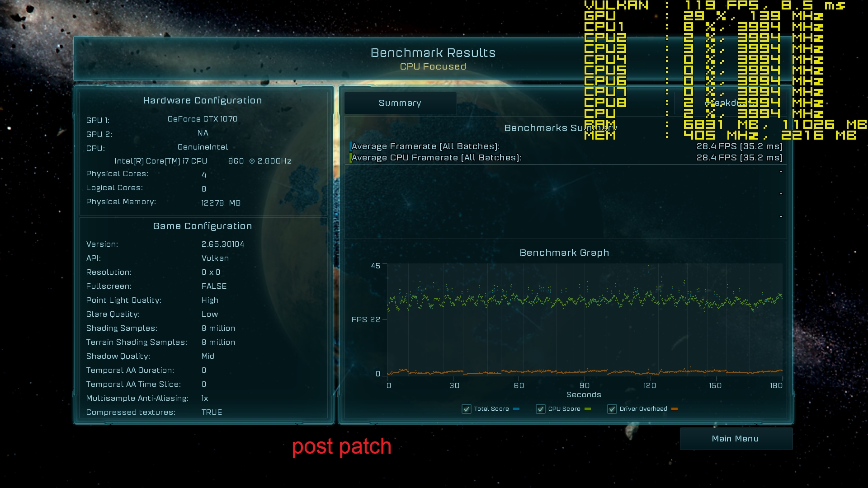The image size is (868, 488).
Task: Click the 90 seconds mark on graph axis
Action: pos(584,385)
